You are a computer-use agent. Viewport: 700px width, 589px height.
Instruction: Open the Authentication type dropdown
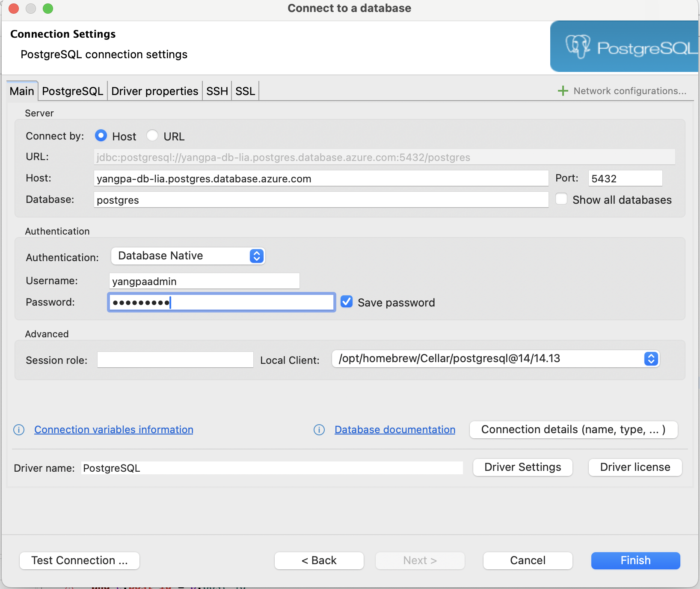pos(188,256)
